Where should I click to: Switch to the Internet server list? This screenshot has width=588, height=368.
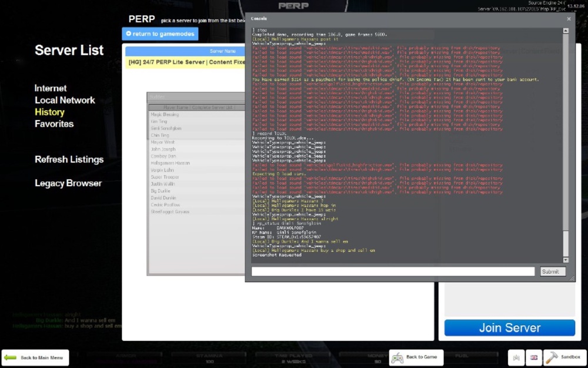51,88
